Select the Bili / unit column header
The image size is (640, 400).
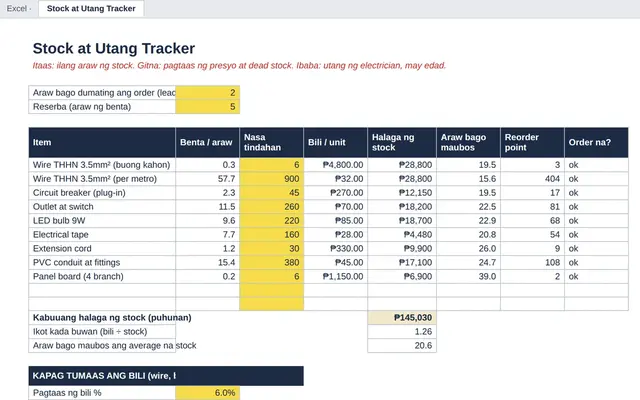click(336, 142)
